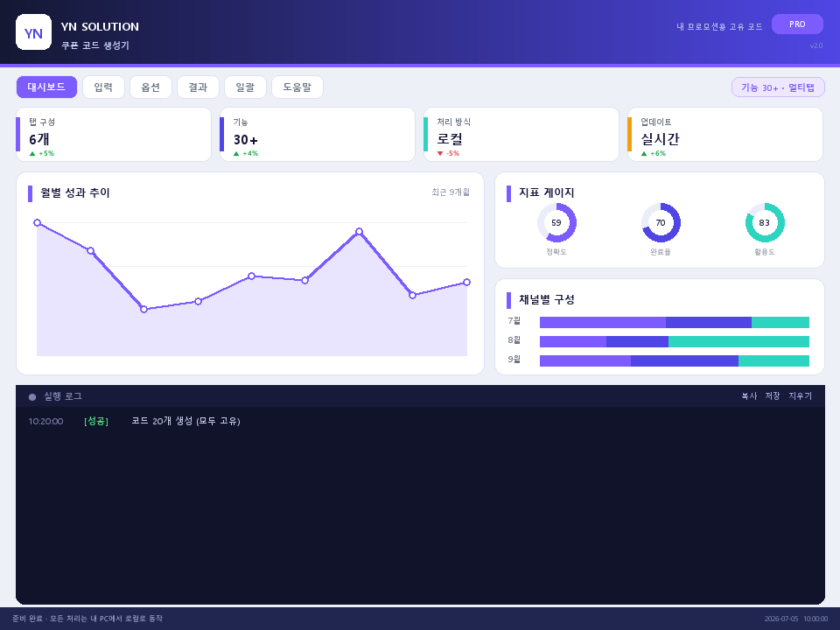Image resolution: width=840 pixels, height=630 pixels.
Task: Click 복사 in the log header
Action: tap(749, 396)
